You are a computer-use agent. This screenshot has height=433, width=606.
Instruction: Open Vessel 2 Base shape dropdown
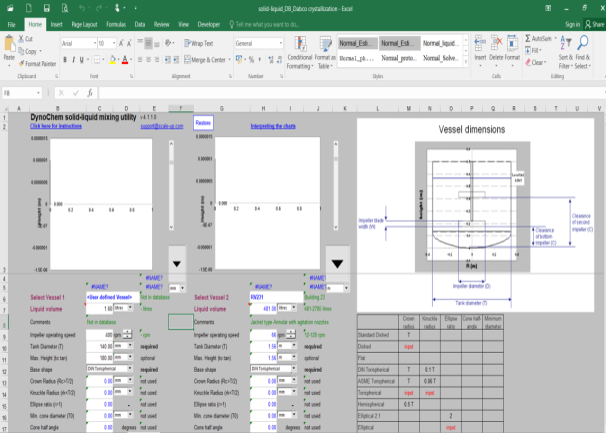click(294, 368)
